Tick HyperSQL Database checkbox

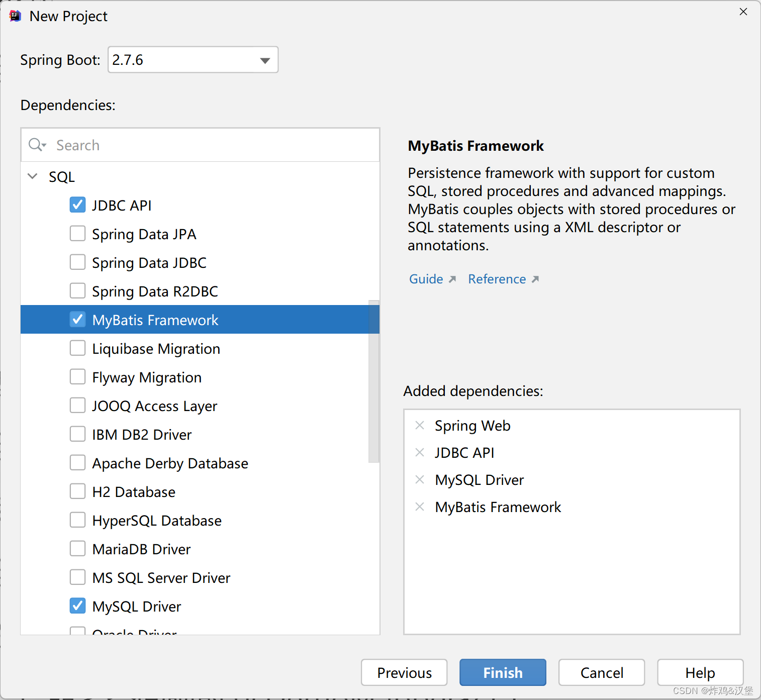pyautogui.click(x=77, y=520)
